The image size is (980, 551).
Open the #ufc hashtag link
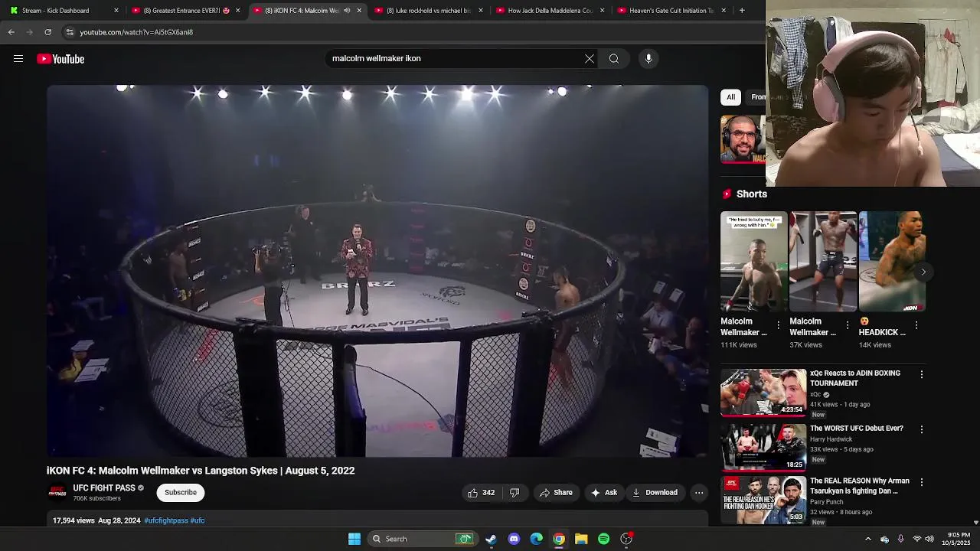[x=198, y=520]
